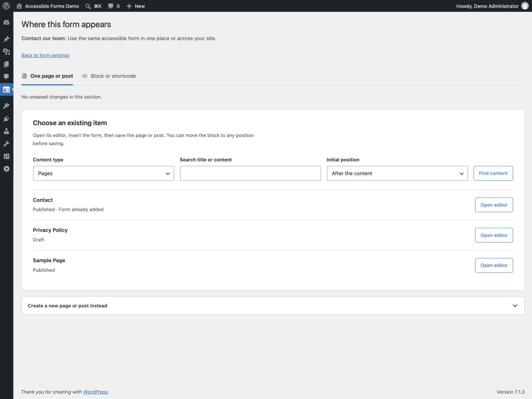Focus the Search title or content field
Viewport: 532px width, 399px height.
[250, 173]
